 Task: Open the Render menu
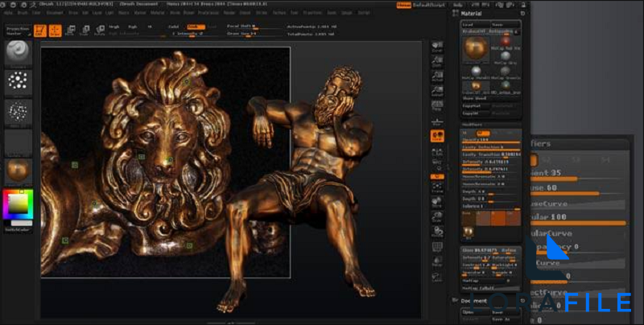(229, 13)
